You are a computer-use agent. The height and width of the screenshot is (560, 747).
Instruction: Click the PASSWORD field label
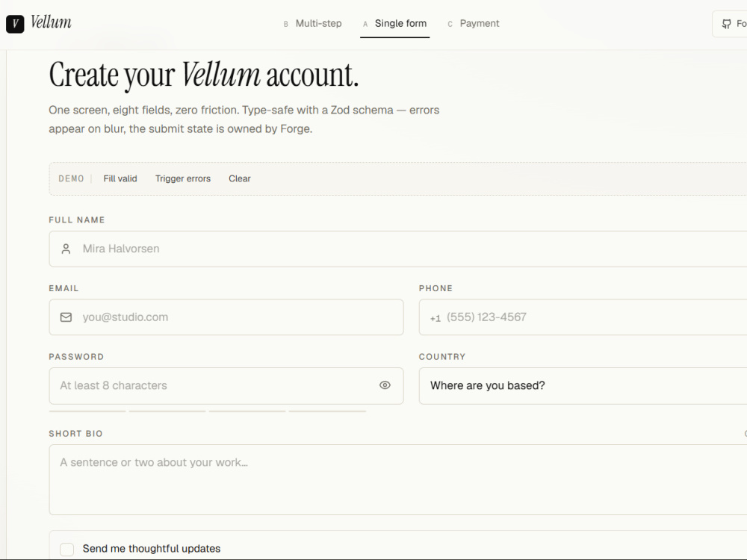point(76,357)
